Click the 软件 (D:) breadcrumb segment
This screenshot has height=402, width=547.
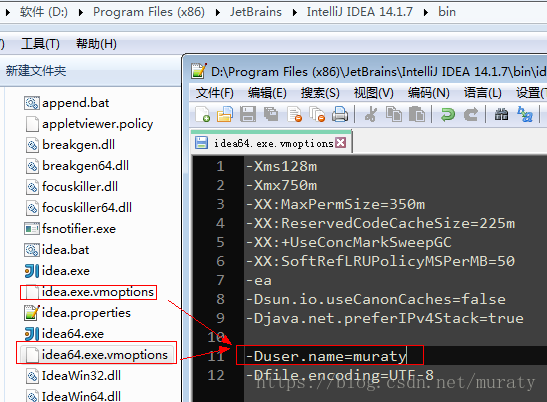[x=44, y=12]
